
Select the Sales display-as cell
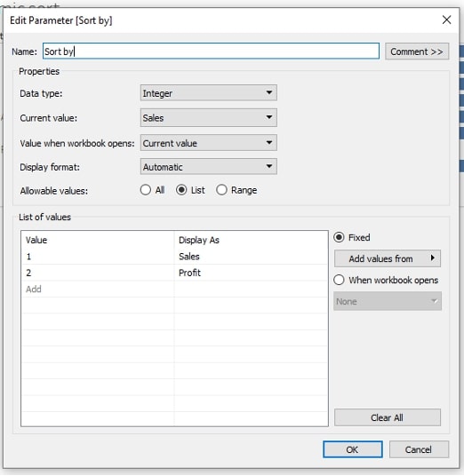tap(251, 257)
